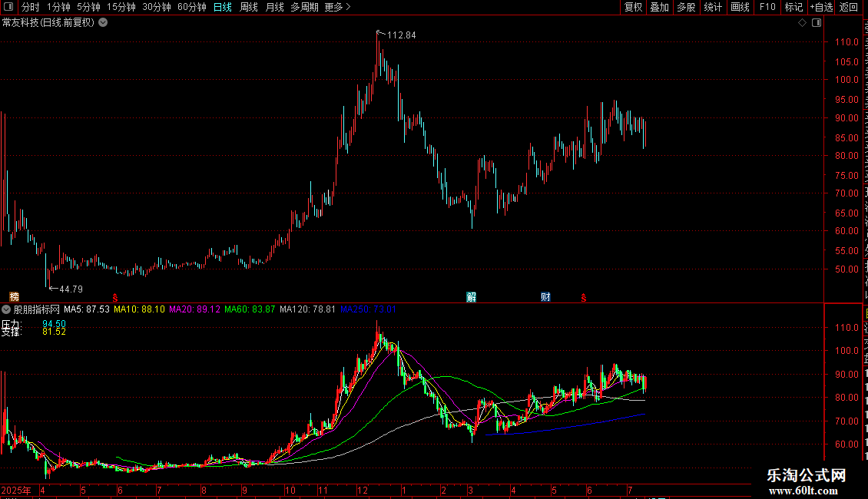Switch to 1分钟 period
Image resolution: width=868 pixels, height=499 pixels.
pos(58,7)
